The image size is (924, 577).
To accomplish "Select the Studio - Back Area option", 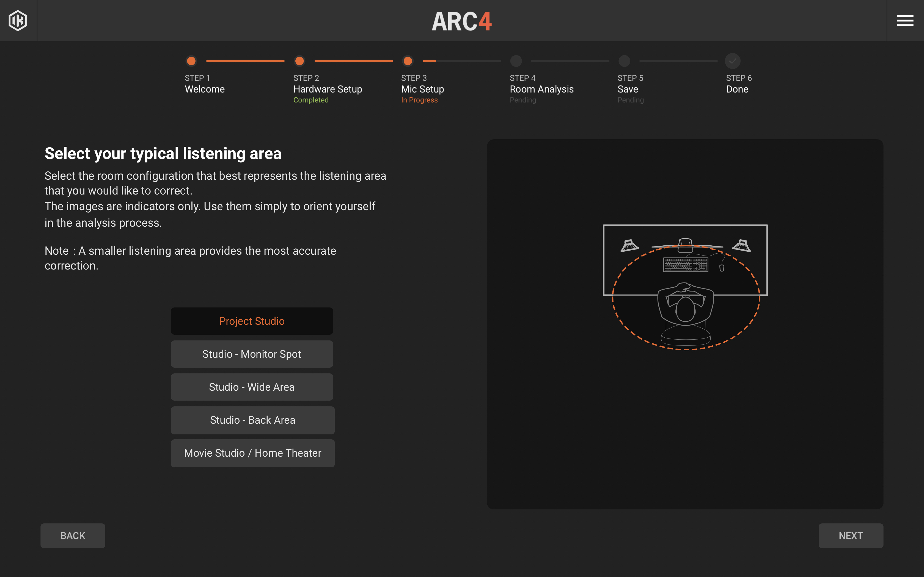I will (252, 420).
